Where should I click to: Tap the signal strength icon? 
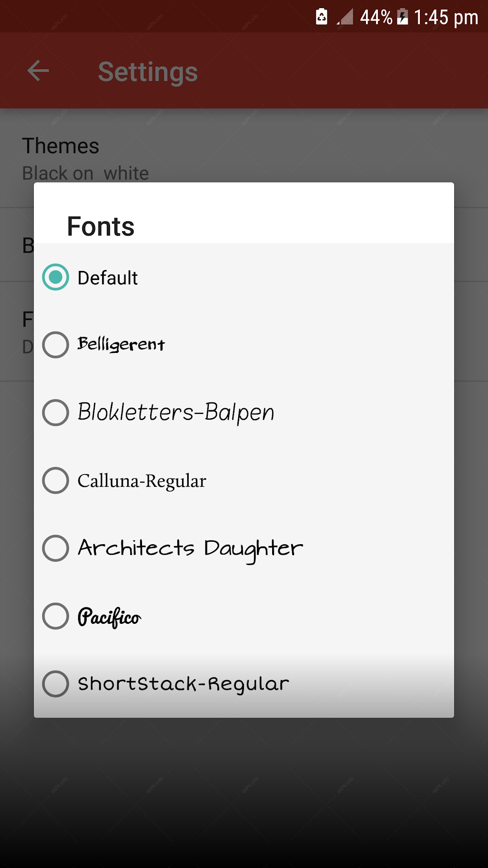(x=345, y=17)
